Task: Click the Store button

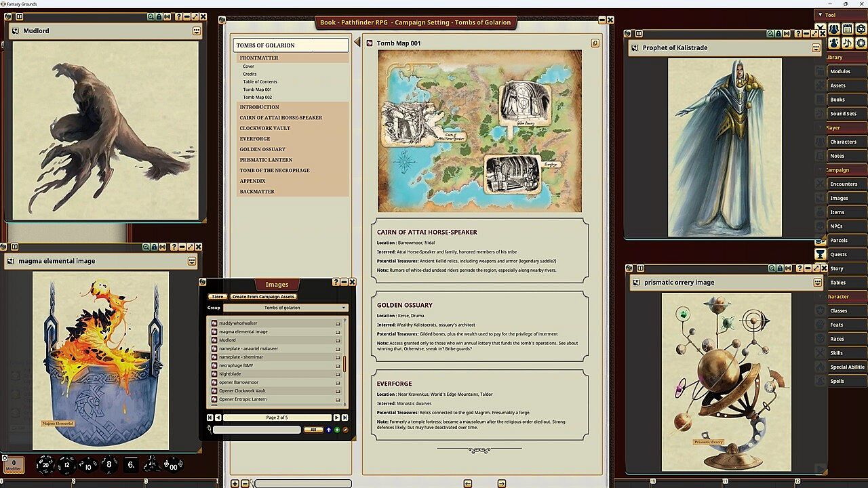Action: (x=217, y=297)
